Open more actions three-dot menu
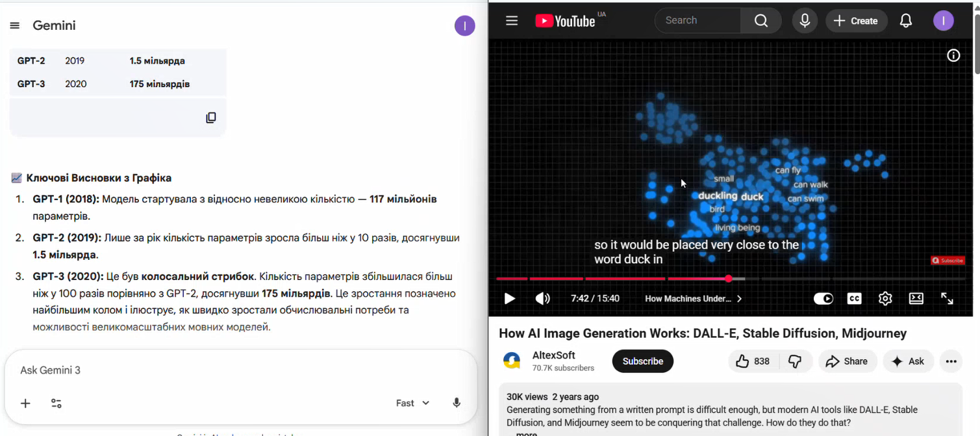Screen dimensions: 980x436 [x=951, y=361]
